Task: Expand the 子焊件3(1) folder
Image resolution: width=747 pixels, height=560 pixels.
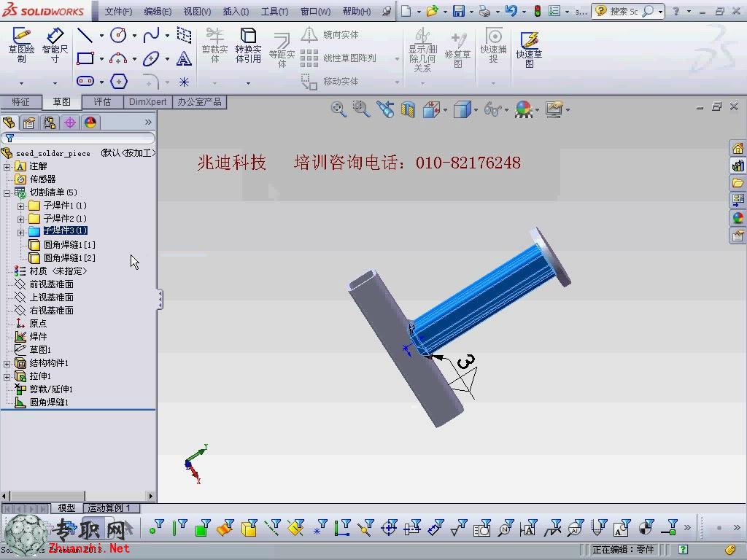Action: pos(20,233)
